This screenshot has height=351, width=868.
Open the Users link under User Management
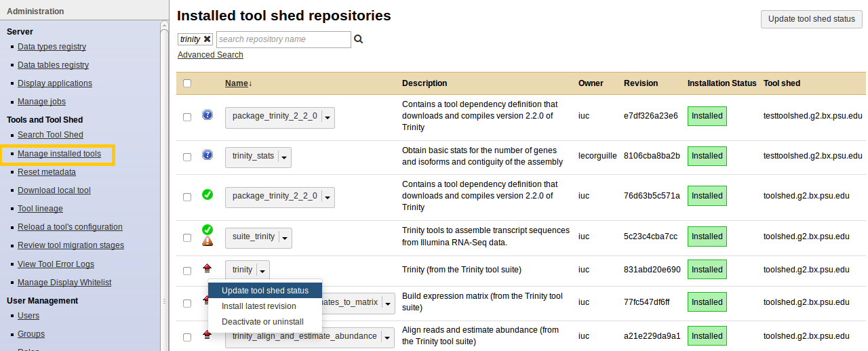click(x=28, y=316)
